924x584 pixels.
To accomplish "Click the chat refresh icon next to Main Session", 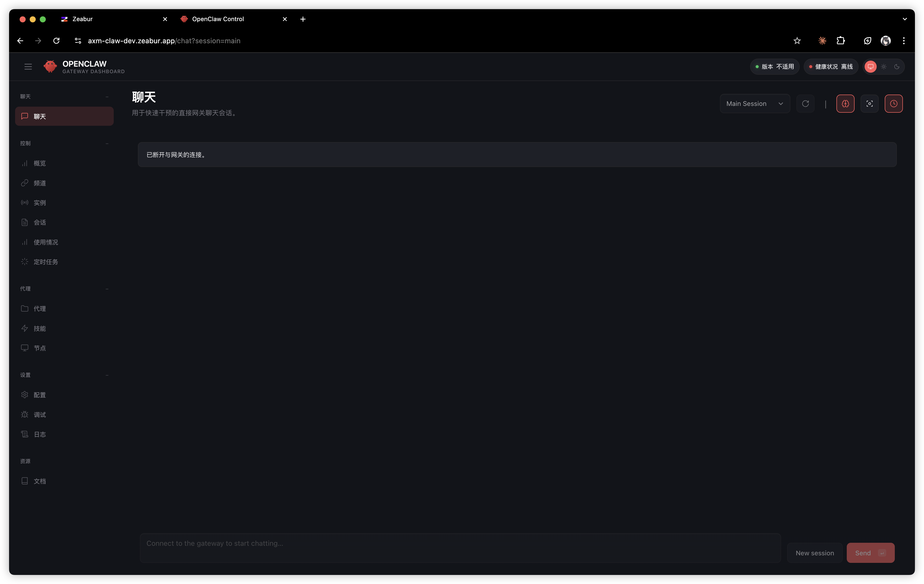I will [x=805, y=104].
